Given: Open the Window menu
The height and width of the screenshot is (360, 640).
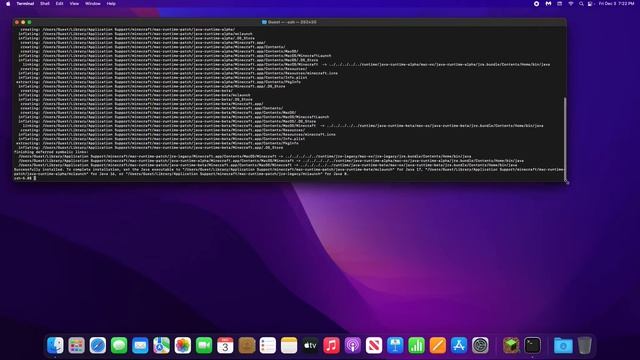Looking at the screenshot, I should point(93,4).
